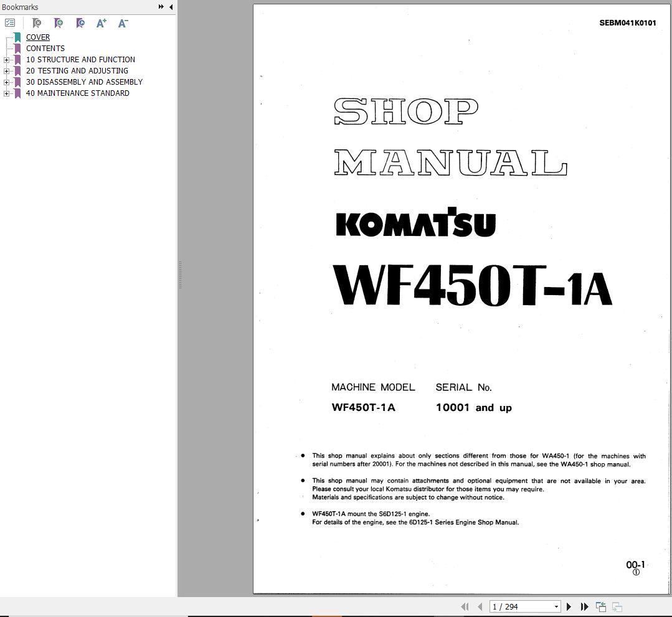Select the CONTENTS bookmark entry

pyautogui.click(x=45, y=48)
